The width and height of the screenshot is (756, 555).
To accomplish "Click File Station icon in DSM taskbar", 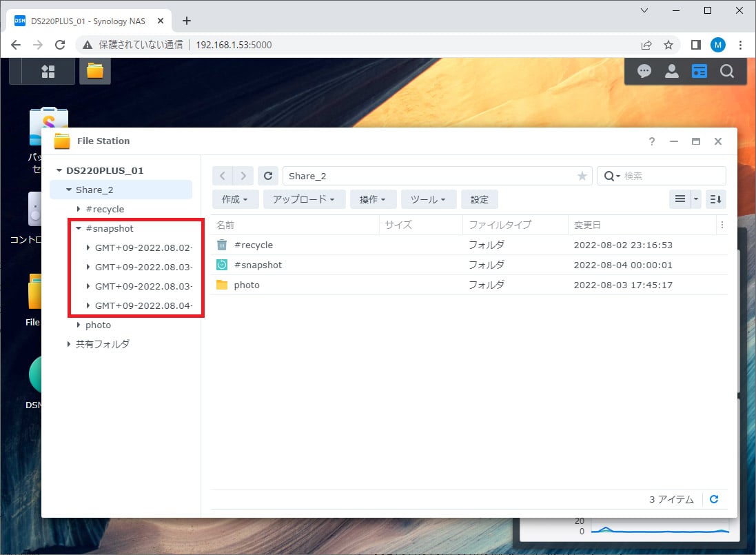I will [x=95, y=72].
